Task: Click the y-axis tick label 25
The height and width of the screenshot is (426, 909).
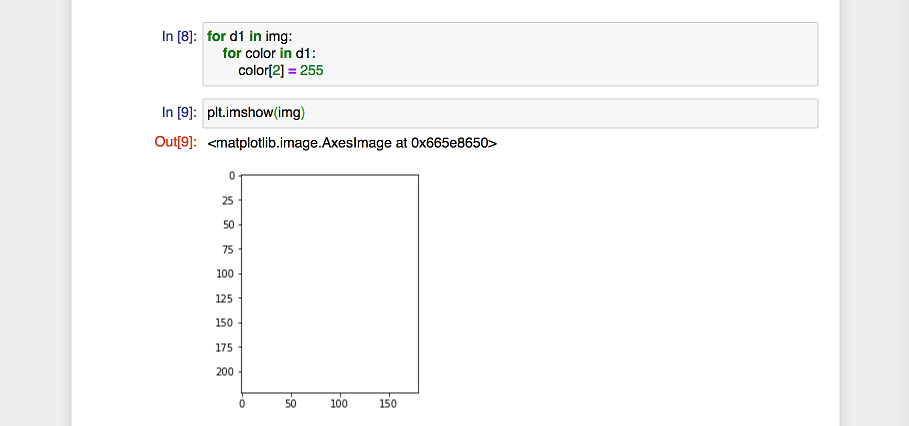Action: click(226, 200)
